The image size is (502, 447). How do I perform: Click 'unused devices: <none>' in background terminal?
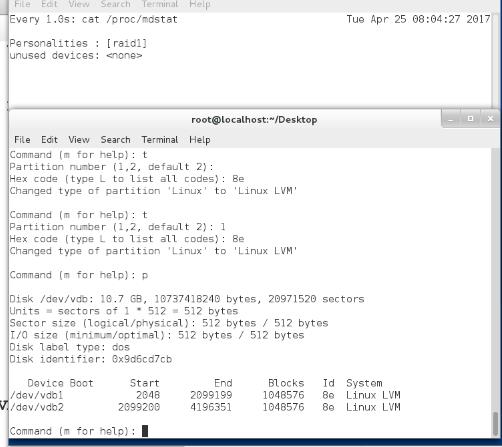pos(76,55)
